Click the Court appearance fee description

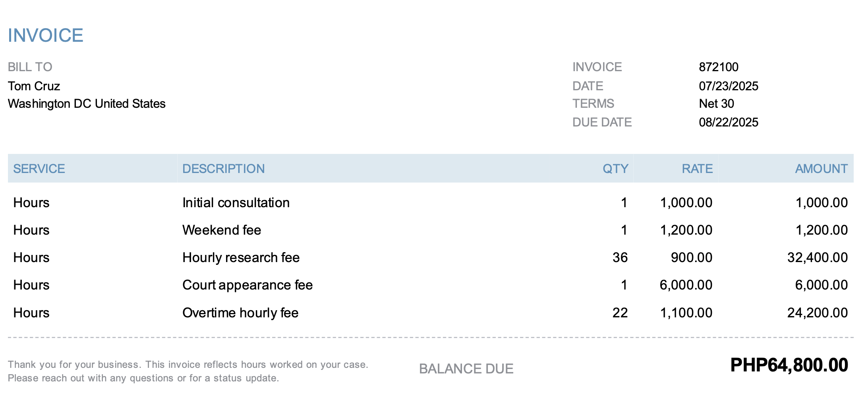247,285
